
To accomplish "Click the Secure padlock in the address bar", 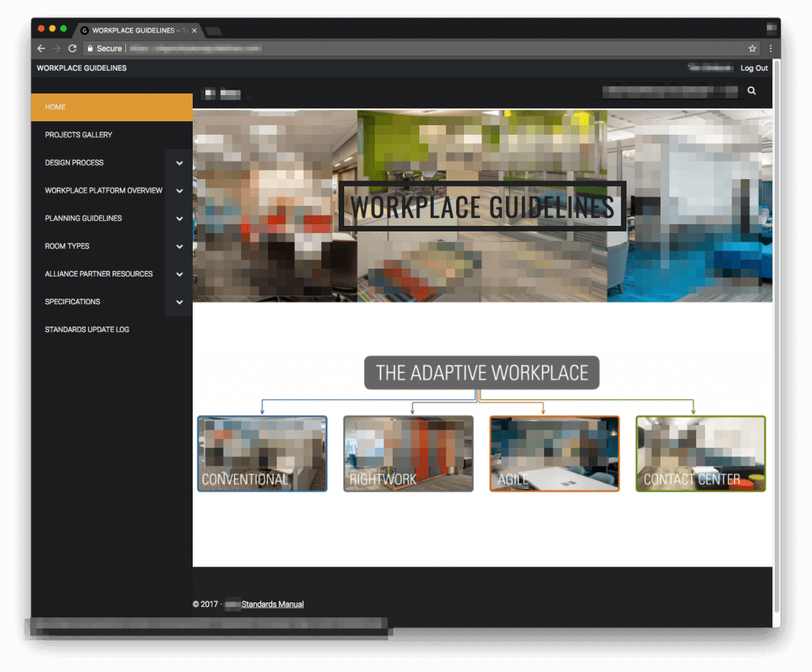I will point(90,48).
